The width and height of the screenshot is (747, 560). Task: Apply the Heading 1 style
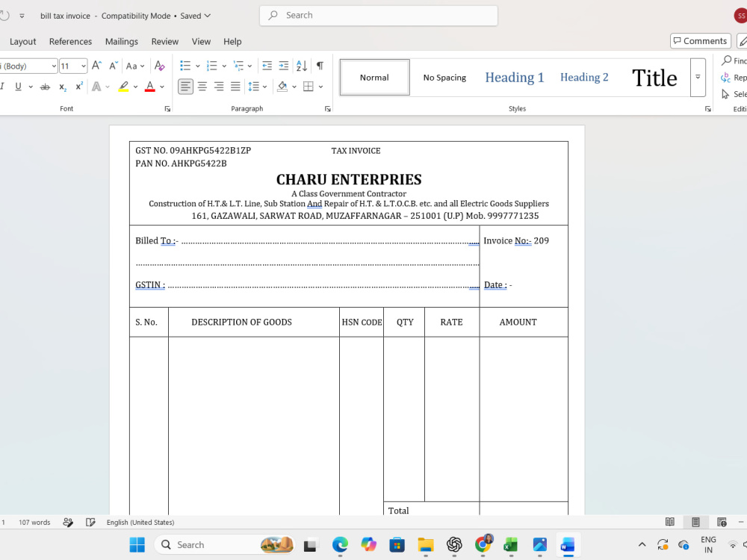[515, 77]
